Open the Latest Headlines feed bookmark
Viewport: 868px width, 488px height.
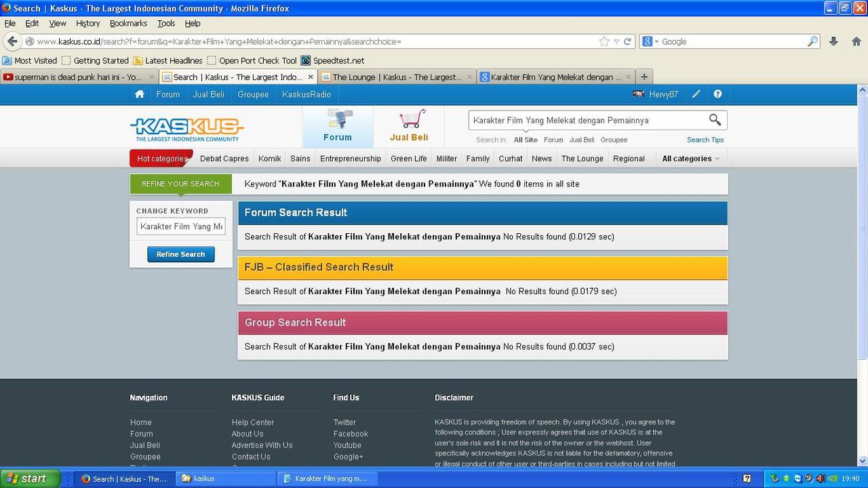[167, 60]
